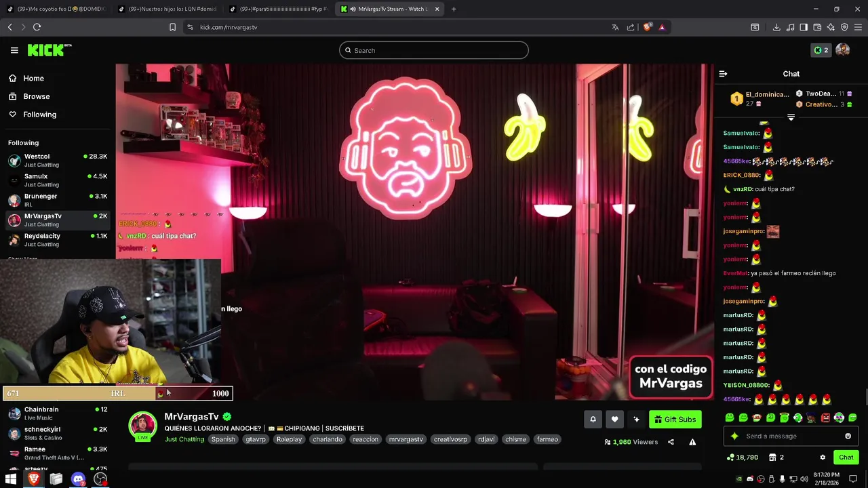Open Brunenger channel in Following list
The height and width of the screenshot is (488, 868).
58,200
